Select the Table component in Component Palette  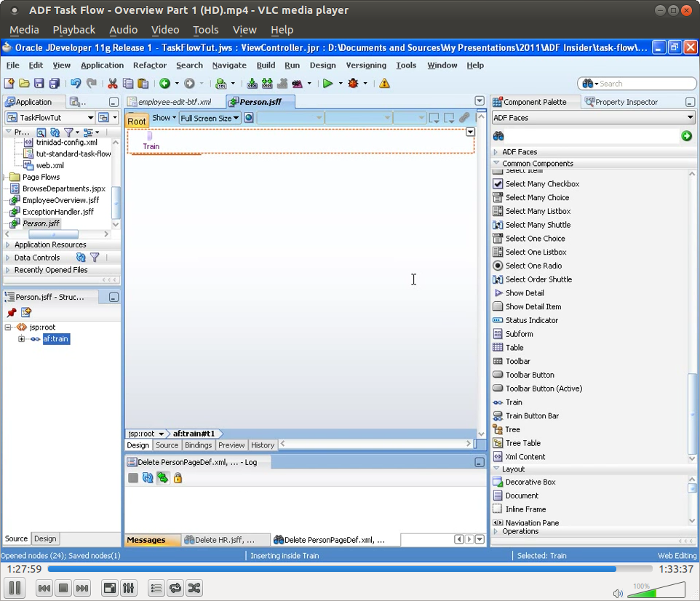[515, 347]
